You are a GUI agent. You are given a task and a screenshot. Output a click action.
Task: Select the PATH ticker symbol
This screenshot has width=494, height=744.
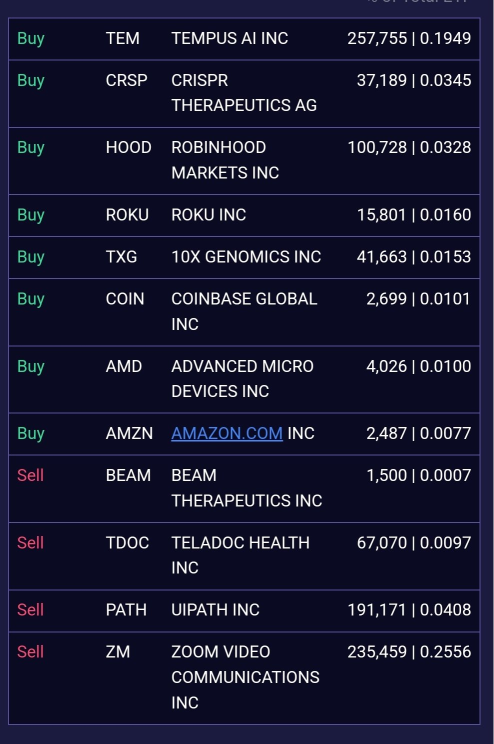[126, 610]
